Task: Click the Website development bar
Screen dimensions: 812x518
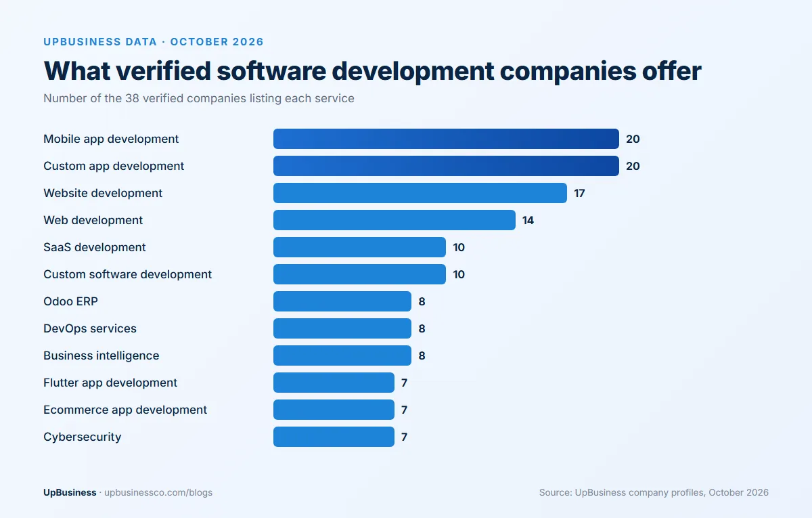Action: [420, 193]
